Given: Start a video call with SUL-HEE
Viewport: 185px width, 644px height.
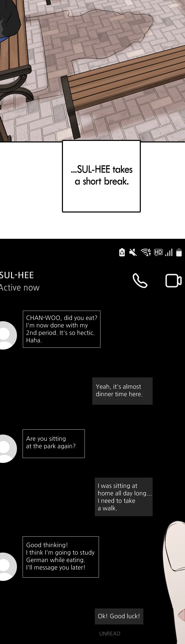Looking at the screenshot, I should pos(173,281).
